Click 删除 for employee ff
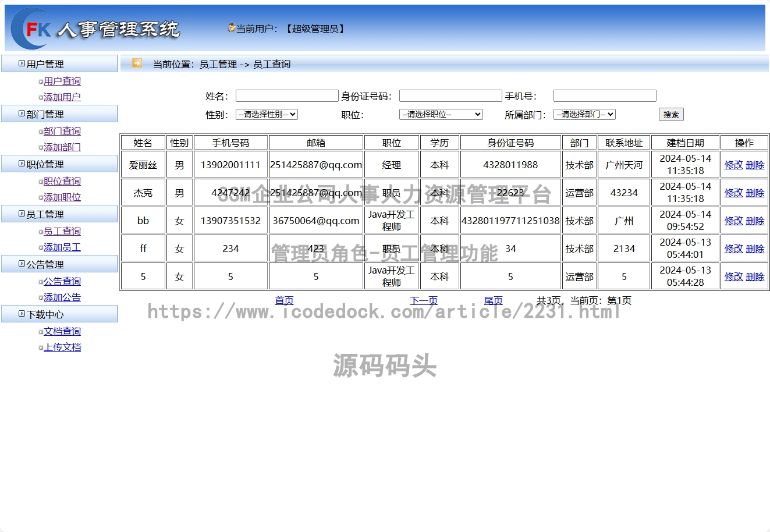Screen dimensions: 770x532 coord(755,249)
